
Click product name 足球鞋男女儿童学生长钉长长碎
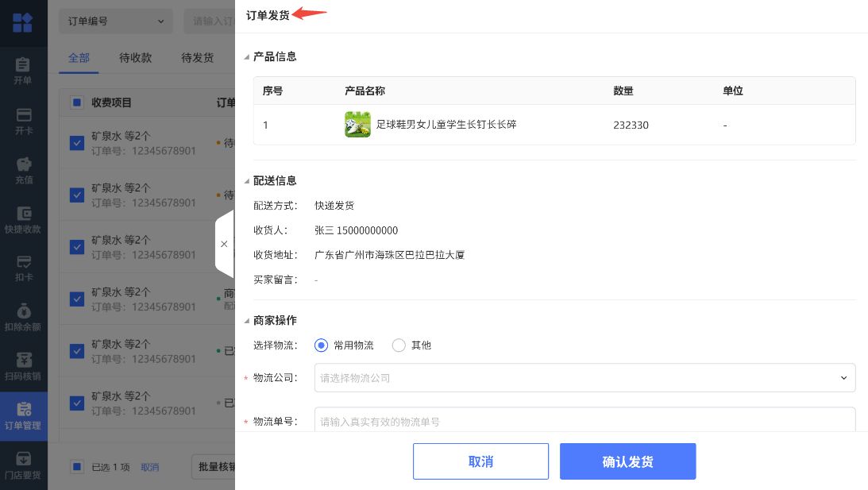click(x=446, y=125)
